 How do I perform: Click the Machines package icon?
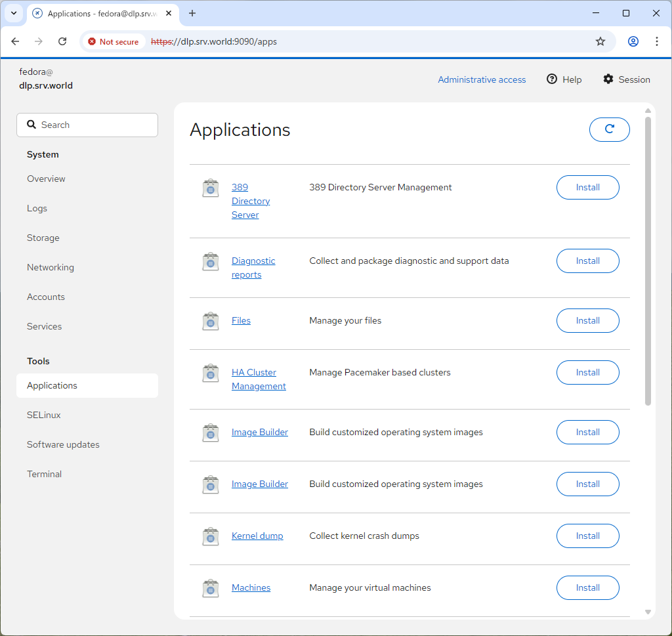[x=210, y=588]
